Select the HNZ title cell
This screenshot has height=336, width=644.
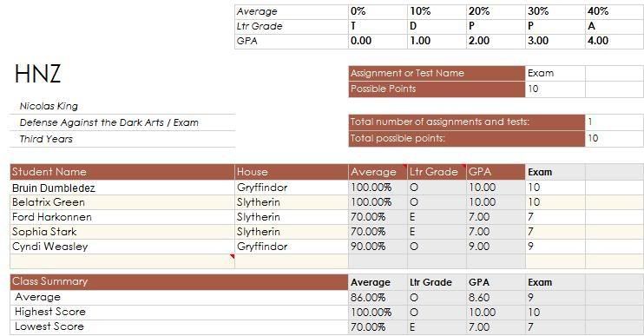click(38, 74)
